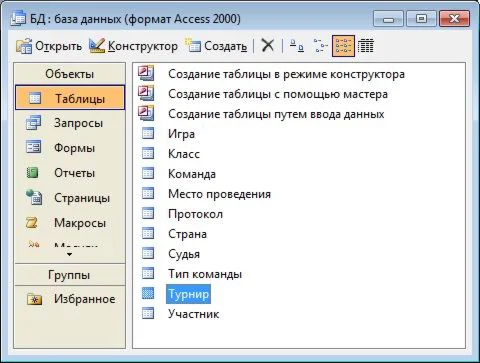This screenshot has width=480, height=363.
Task: Select the Участник table
Action: (194, 314)
